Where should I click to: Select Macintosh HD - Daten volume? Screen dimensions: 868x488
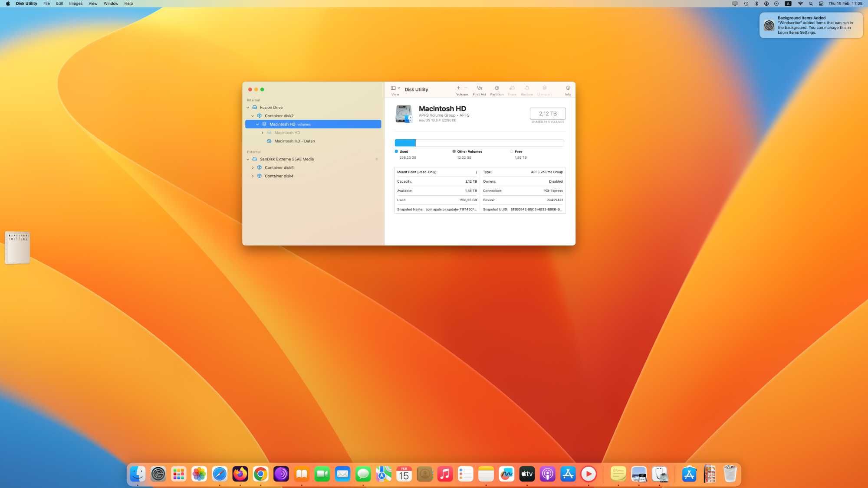[x=313, y=141]
